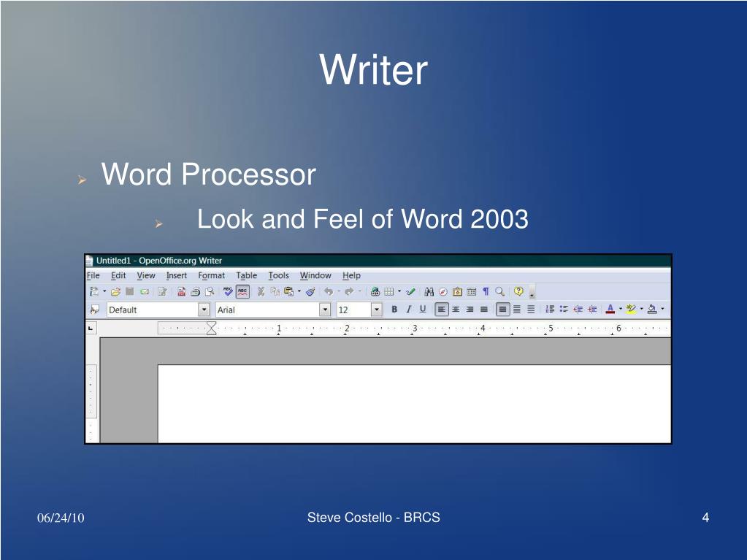Open Navigator compass icon
The height and width of the screenshot is (560, 747).
(x=443, y=291)
